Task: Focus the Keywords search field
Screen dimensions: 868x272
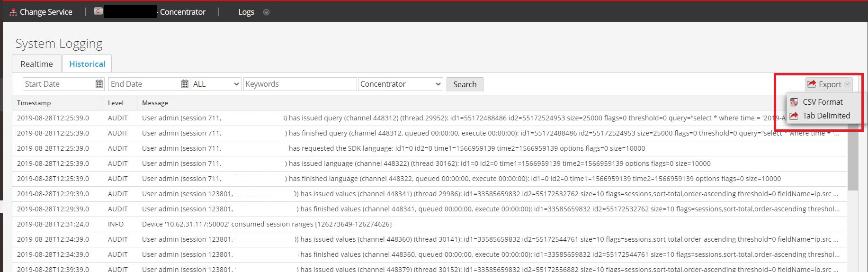Action: click(x=300, y=84)
